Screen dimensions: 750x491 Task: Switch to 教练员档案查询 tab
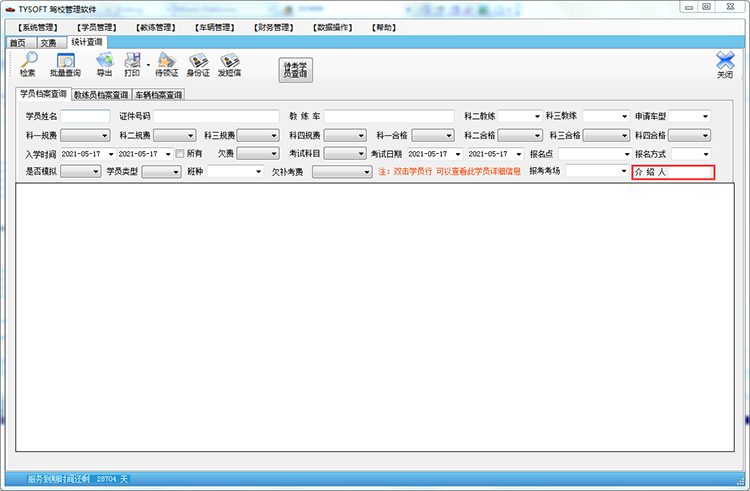101,95
